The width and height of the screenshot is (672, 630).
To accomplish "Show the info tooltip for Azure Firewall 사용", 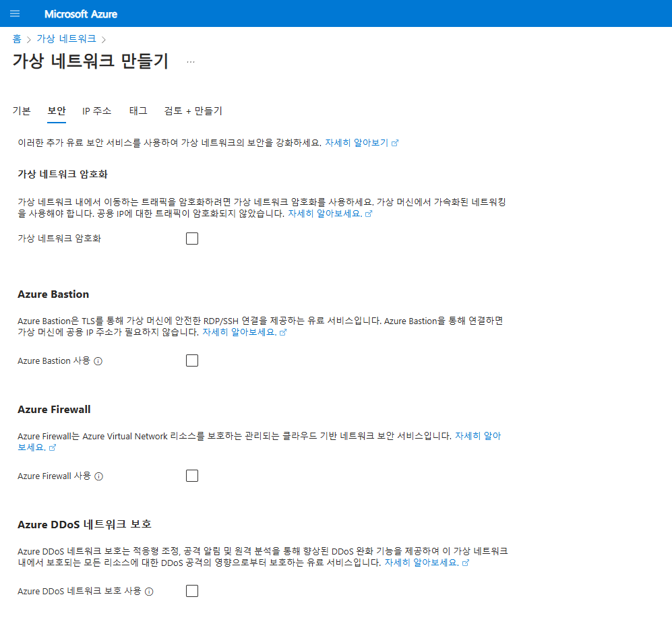I will [98, 476].
